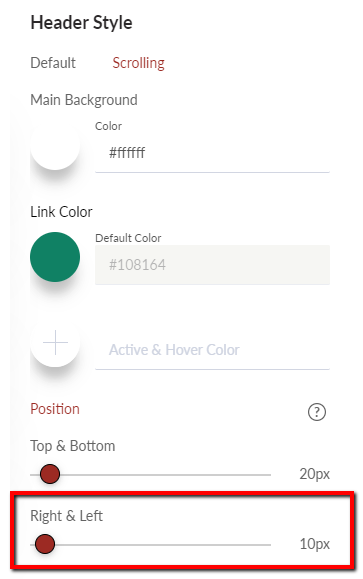Click the Link Color label
Screen dimensions: 363x579
tap(61, 212)
